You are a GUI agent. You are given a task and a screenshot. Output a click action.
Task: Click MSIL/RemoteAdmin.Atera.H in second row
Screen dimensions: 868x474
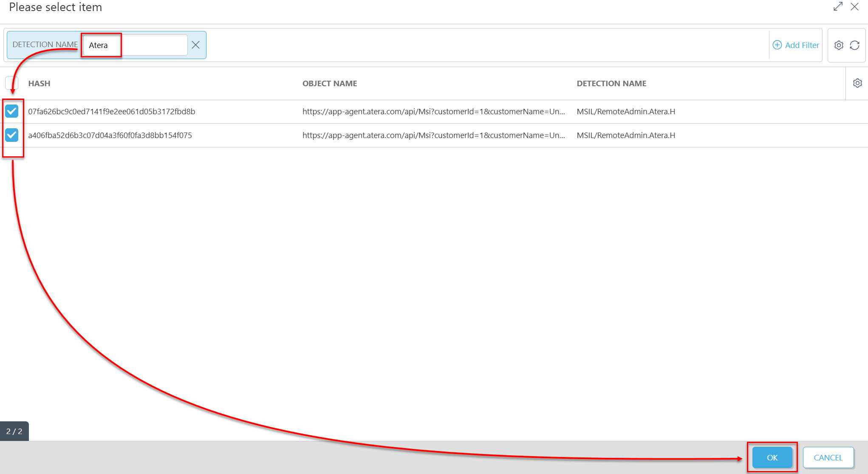626,135
